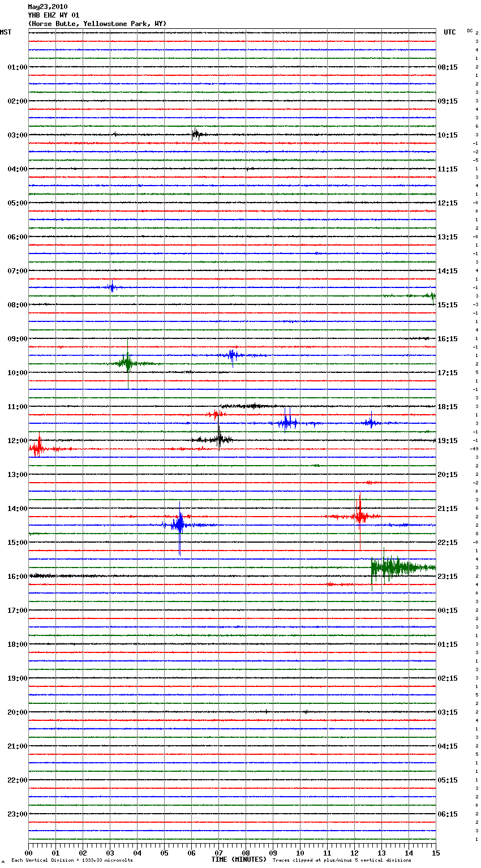
Task: Click the MST timezone header
Action: (6, 32)
